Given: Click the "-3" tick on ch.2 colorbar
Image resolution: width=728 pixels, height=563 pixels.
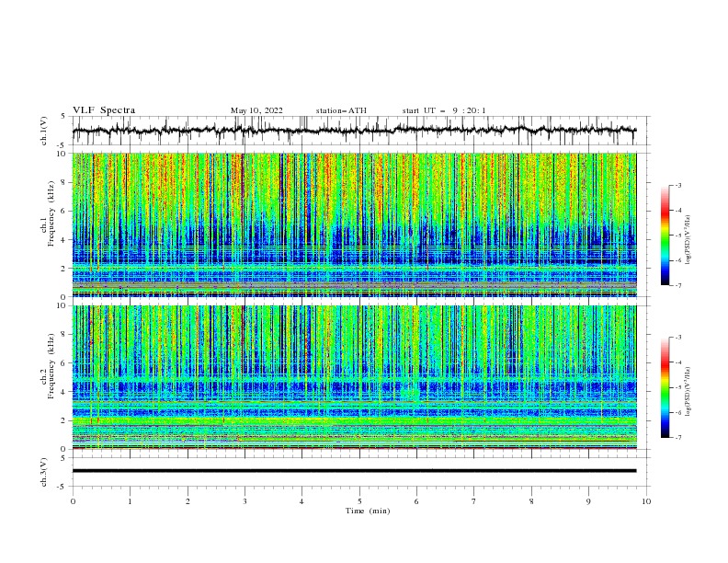Looking at the screenshot, I should pyautogui.click(x=677, y=338).
